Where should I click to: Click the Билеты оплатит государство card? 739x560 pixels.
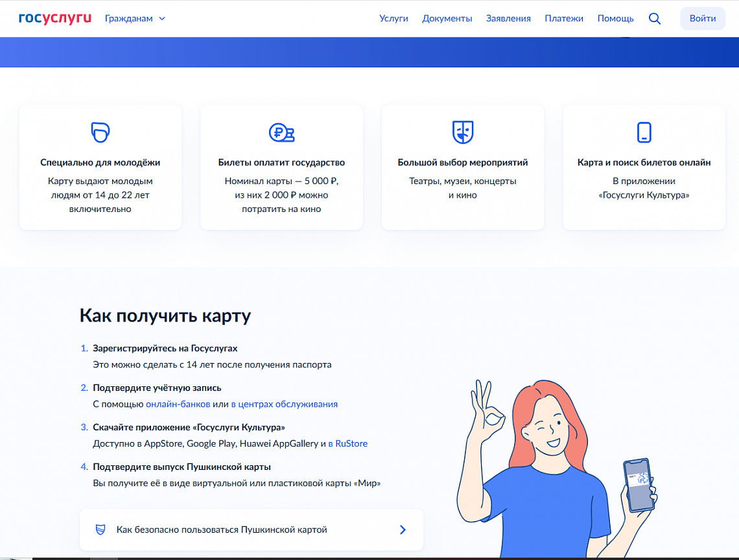tap(281, 167)
